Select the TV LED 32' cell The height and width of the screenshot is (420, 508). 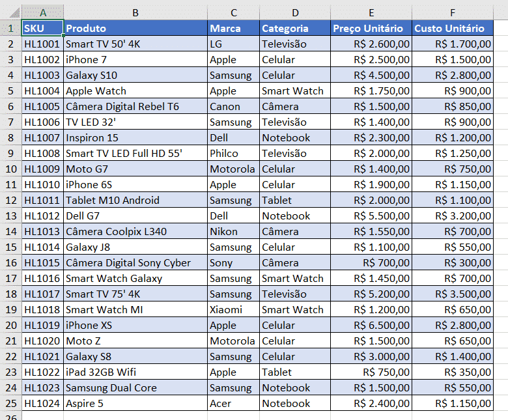coord(135,122)
